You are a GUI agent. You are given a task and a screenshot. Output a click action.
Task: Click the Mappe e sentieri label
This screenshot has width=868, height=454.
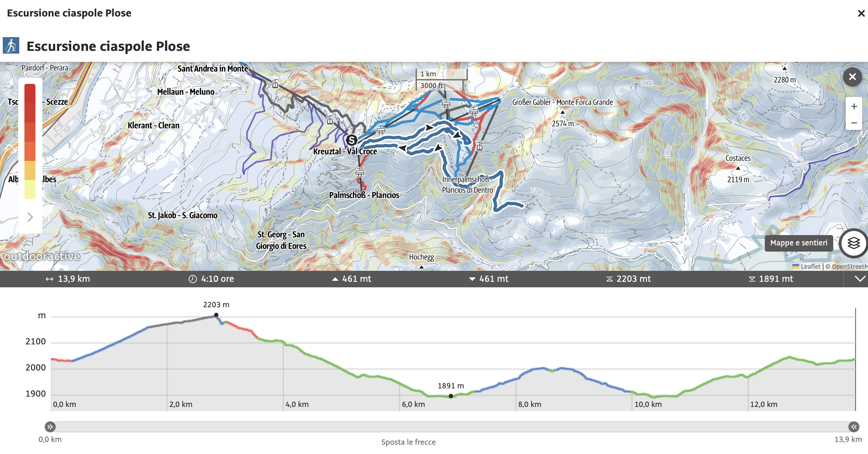coord(799,243)
